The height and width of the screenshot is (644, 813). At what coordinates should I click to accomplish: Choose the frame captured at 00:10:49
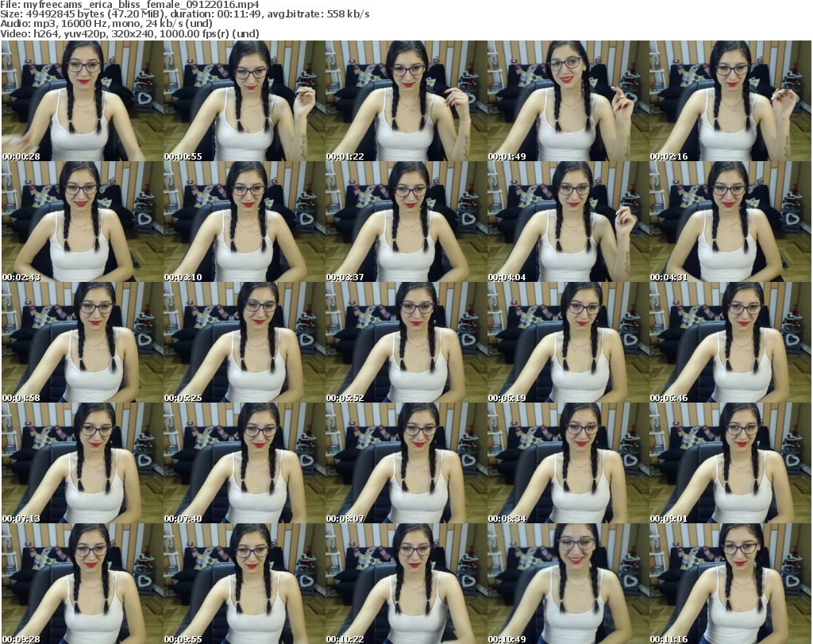point(568,584)
